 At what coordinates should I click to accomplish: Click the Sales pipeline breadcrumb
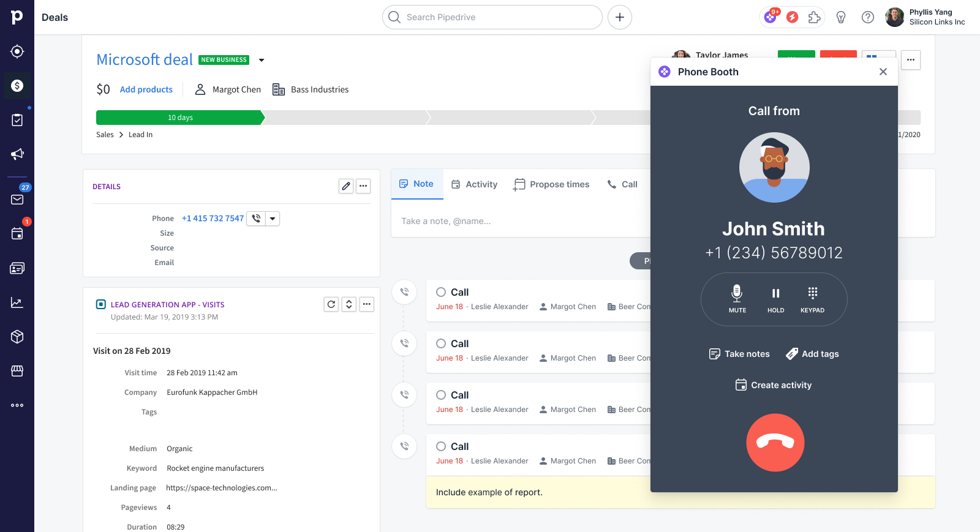coord(105,135)
